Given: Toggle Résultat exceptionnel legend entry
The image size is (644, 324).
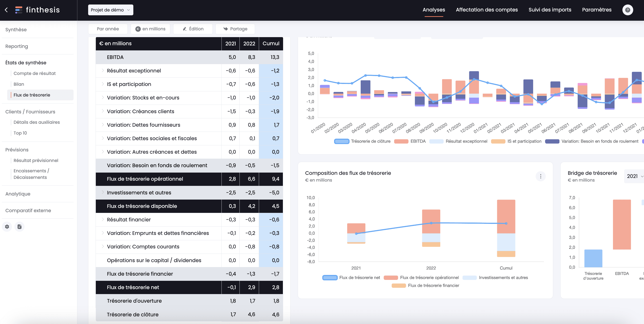Looking at the screenshot, I should (458, 141).
